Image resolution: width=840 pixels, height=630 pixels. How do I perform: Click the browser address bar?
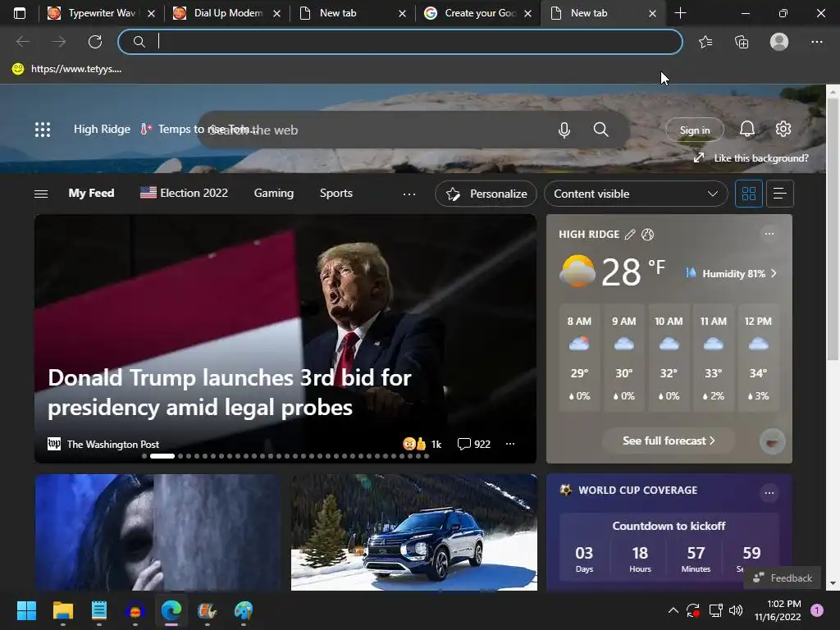click(x=400, y=42)
